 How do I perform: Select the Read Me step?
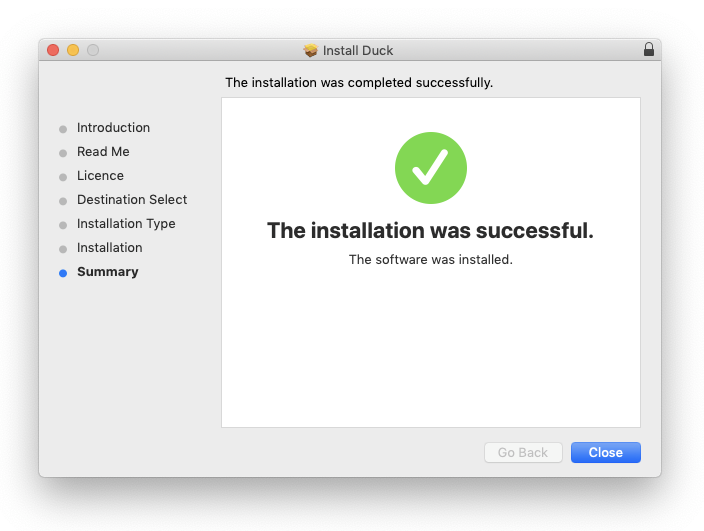tap(103, 152)
